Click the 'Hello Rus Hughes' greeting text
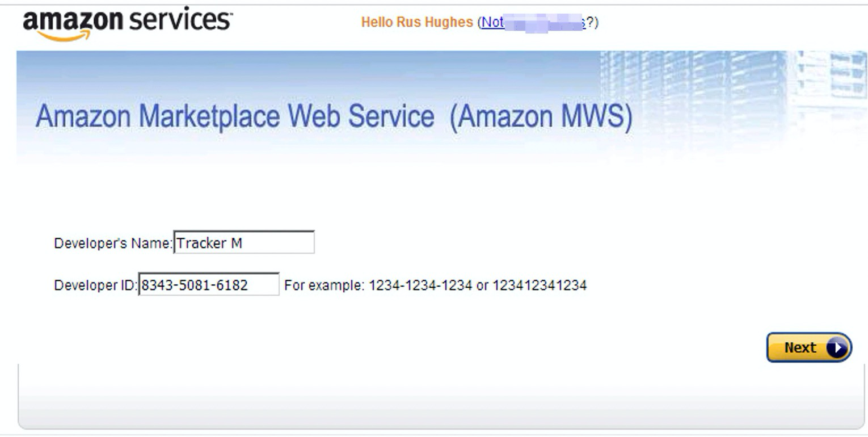Screen dimensions: 868x437 pyautogui.click(x=417, y=23)
